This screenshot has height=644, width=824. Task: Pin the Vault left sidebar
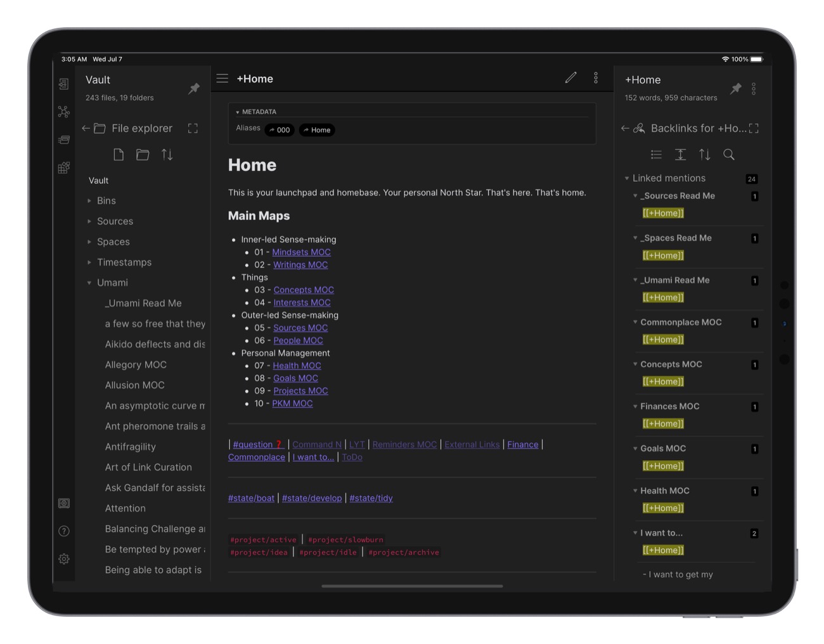click(x=194, y=89)
